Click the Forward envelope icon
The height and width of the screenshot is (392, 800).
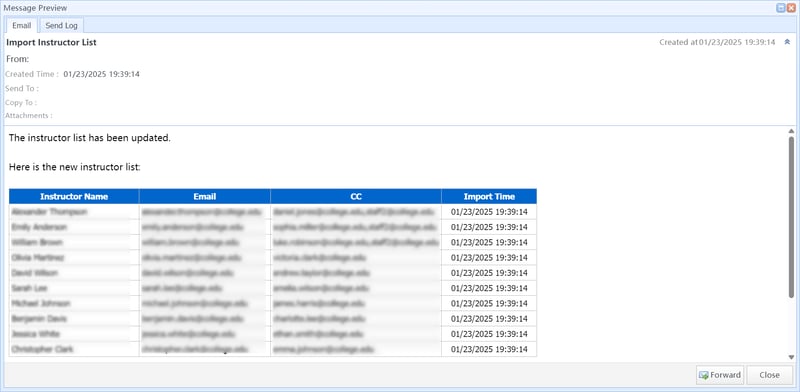[704, 375]
